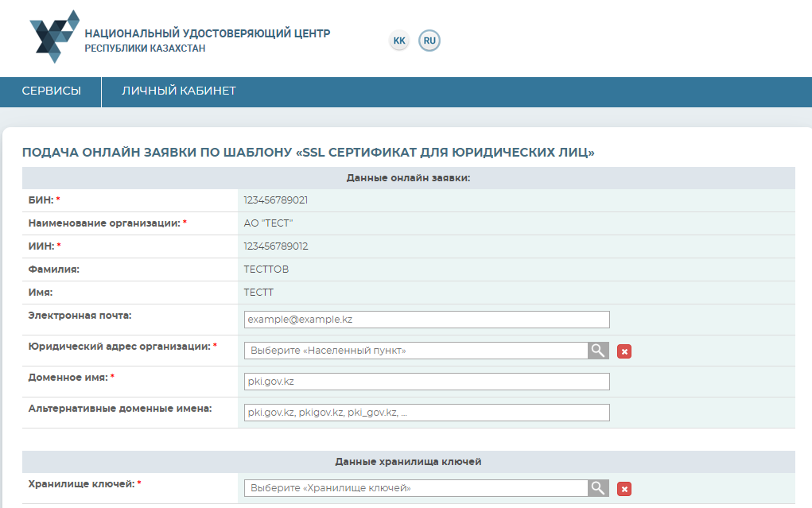Clear legal address with red X icon

624,351
